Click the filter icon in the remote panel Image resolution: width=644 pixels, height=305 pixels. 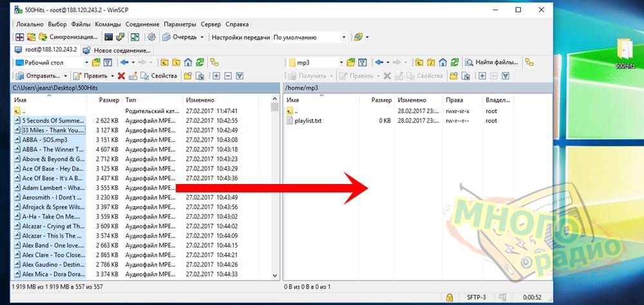[363, 63]
